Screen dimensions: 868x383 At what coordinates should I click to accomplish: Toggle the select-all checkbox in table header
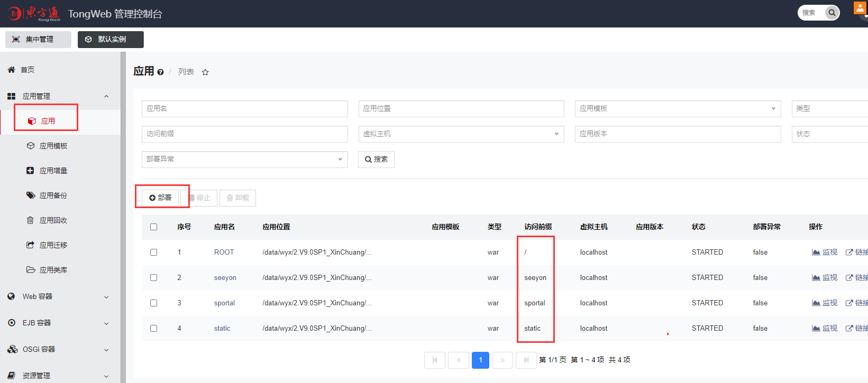(154, 227)
